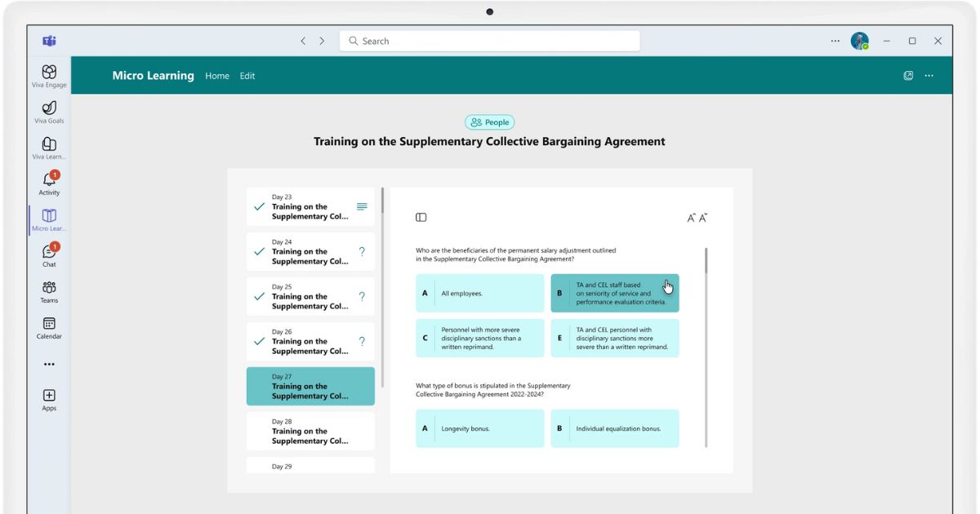Go to the Home tab
980x514 pixels.
217,76
